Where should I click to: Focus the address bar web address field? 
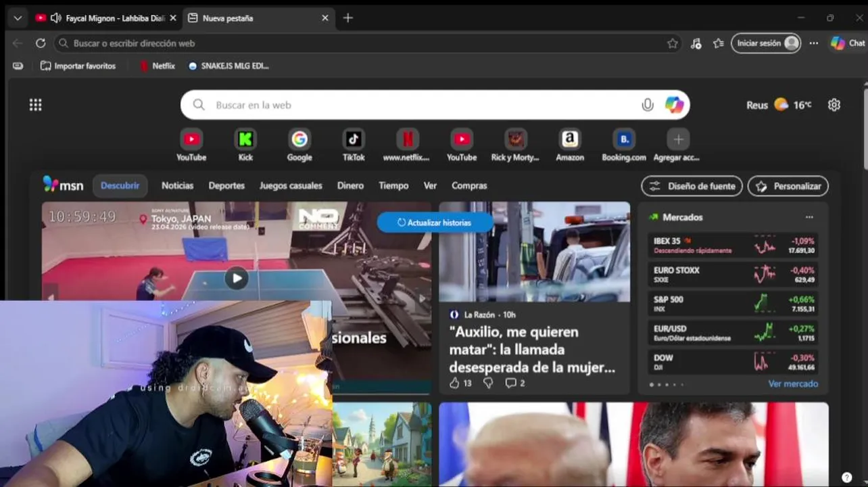tap(368, 43)
